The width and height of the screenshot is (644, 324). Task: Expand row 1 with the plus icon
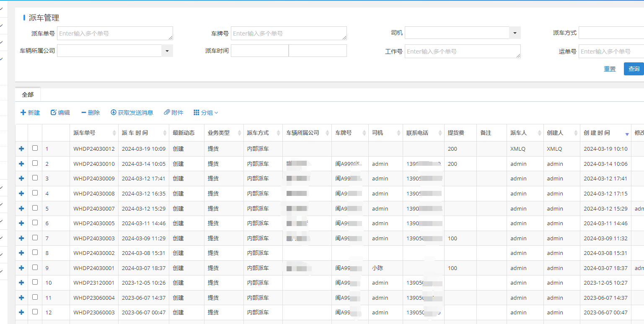click(x=21, y=149)
